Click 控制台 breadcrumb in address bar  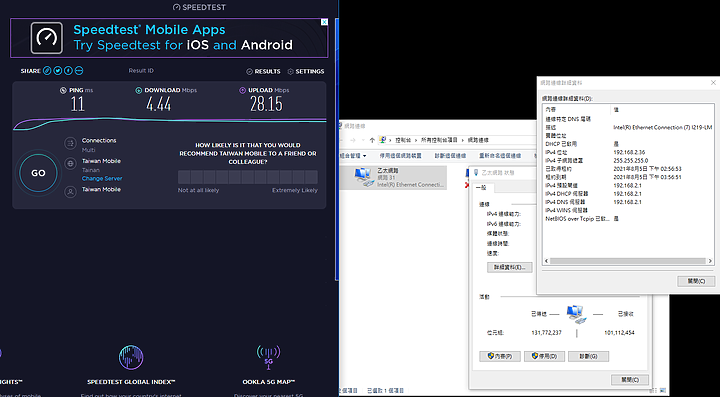click(402, 140)
